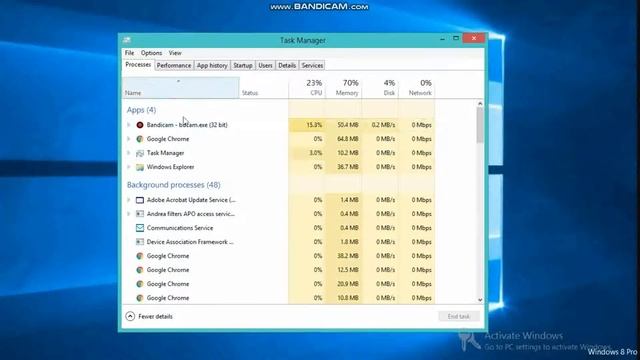Sort processes by Memory column
640x360 pixels.
[343, 88]
